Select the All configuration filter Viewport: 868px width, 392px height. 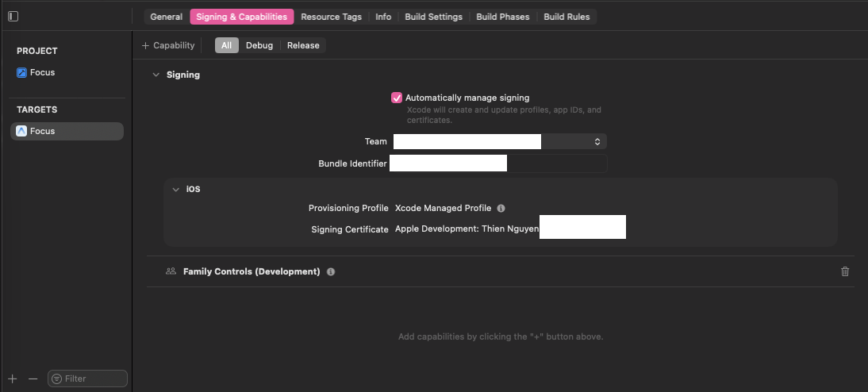(226, 45)
